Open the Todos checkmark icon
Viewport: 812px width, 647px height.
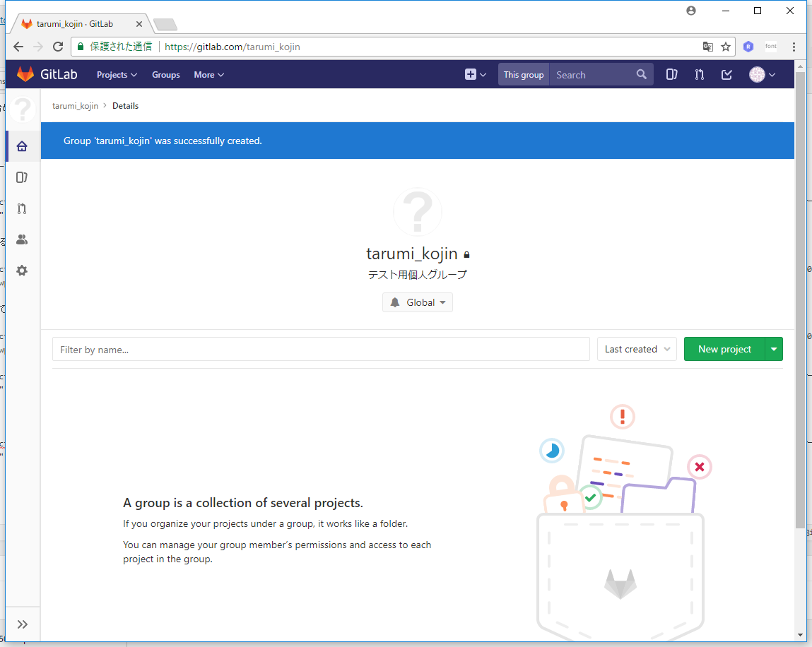(x=726, y=74)
